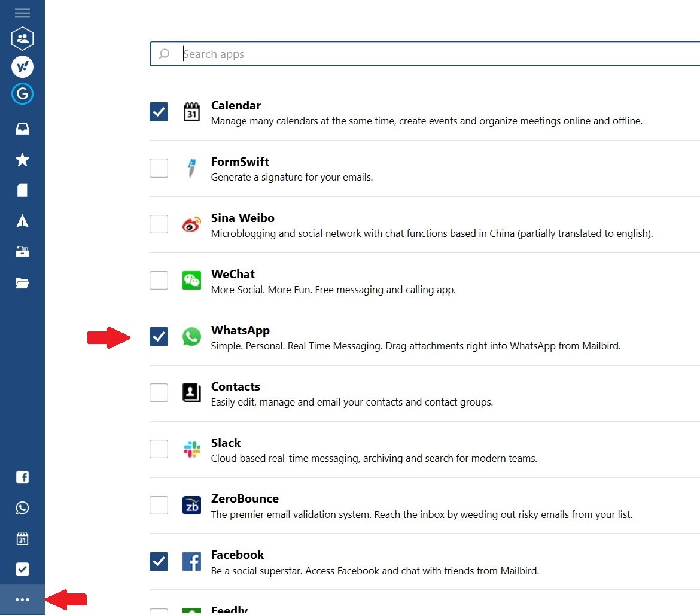Open the tasks checkmark app in sidebar
The image size is (700, 615).
tap(22, 569)
